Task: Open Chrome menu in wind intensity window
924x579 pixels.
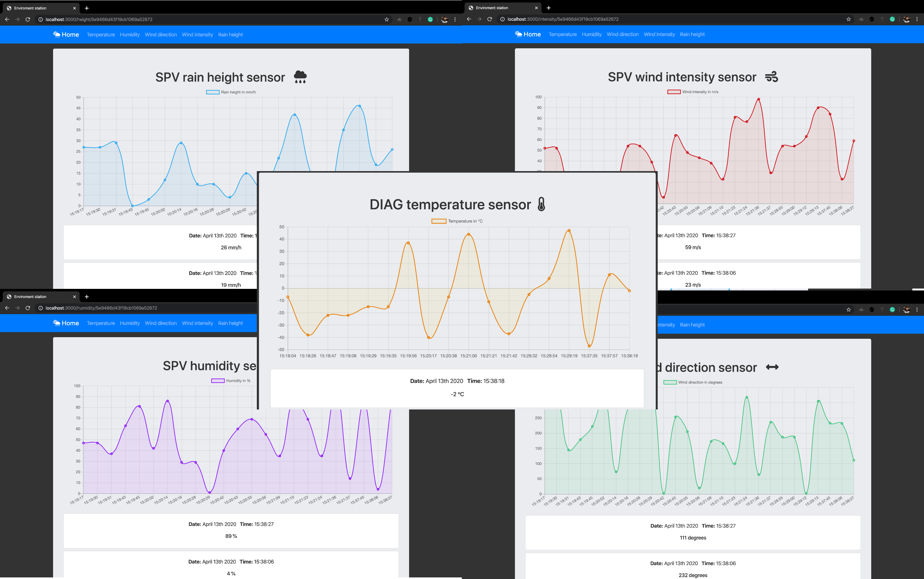Action: pos(917,19)
